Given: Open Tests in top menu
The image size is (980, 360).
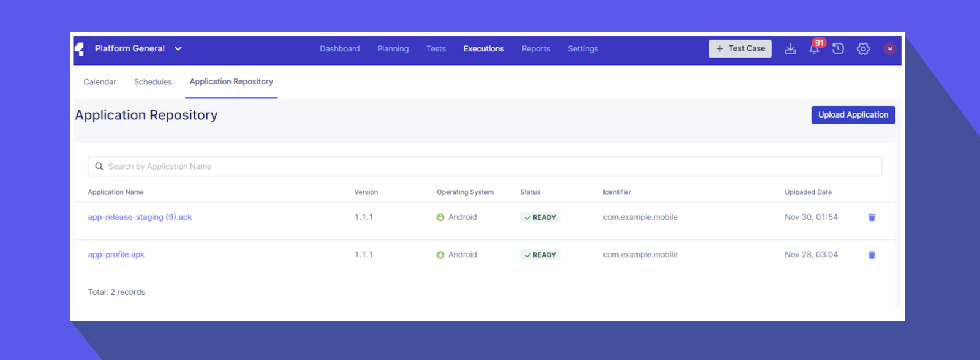Looking at the screenshot, I should pos(436,48).
